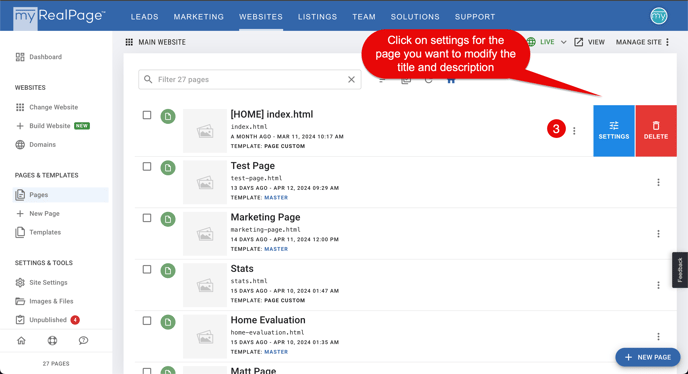The image size is (688, 374).
Task: Click the MASTER template link for Marketing Page
Action: click(x=276, y=249)
